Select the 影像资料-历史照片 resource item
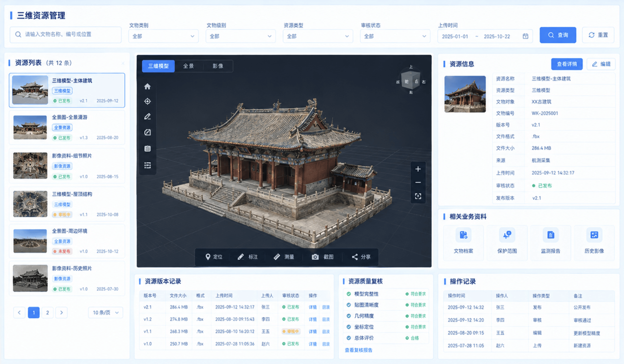 67,279
